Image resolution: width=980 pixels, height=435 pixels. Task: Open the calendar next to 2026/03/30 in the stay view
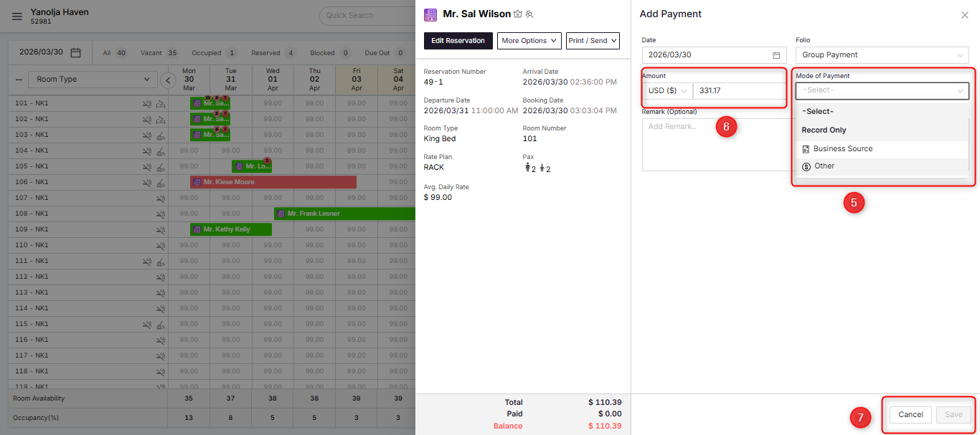(76, 52)
